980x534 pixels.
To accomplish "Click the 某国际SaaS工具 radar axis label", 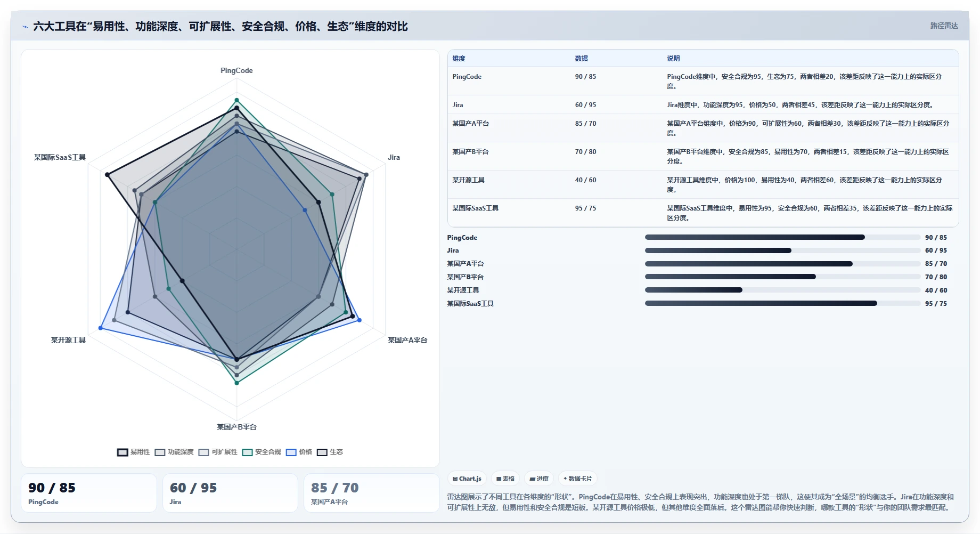I will pos(60,157).
